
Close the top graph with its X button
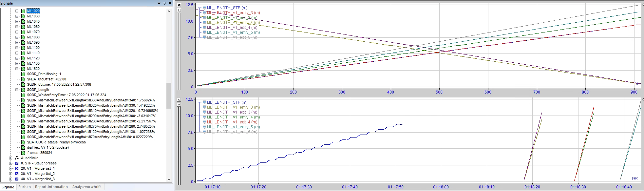pyautogui.click(x=179, y=5)
